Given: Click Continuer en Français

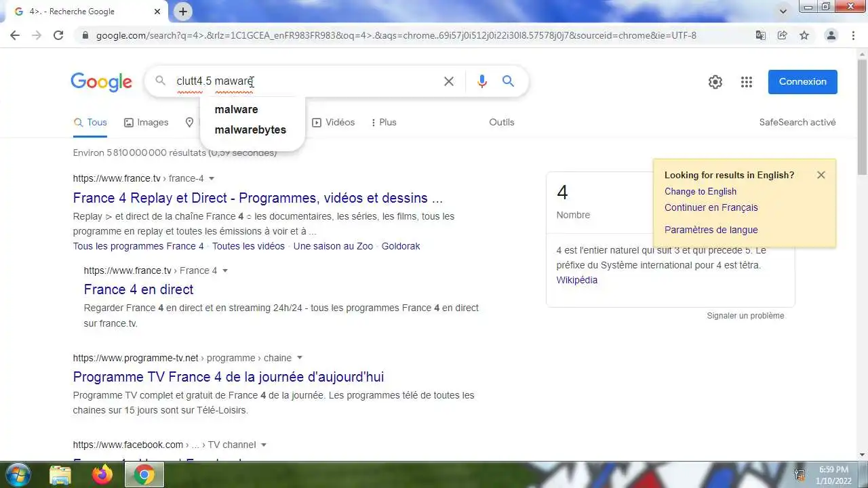Looking at the screenshot, I should [711, 207].
